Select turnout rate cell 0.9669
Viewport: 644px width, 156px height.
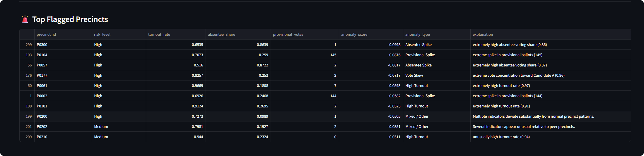pos(197,86)
